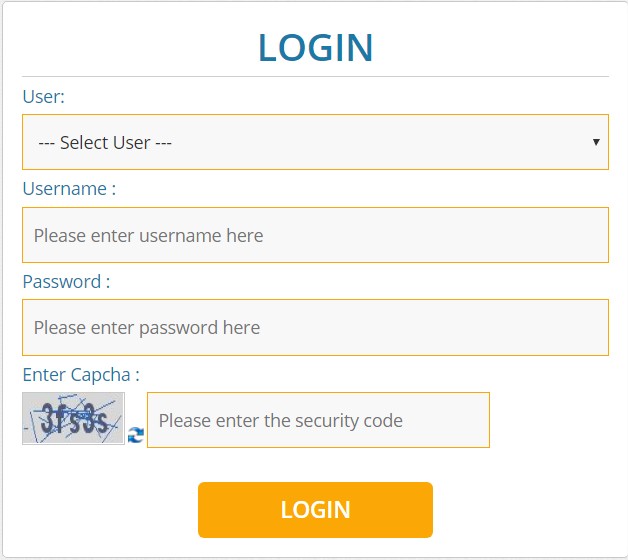Click the dropdown arrow in User field
The height and width of the screenshot is (560, 628).
coord(596,142)
